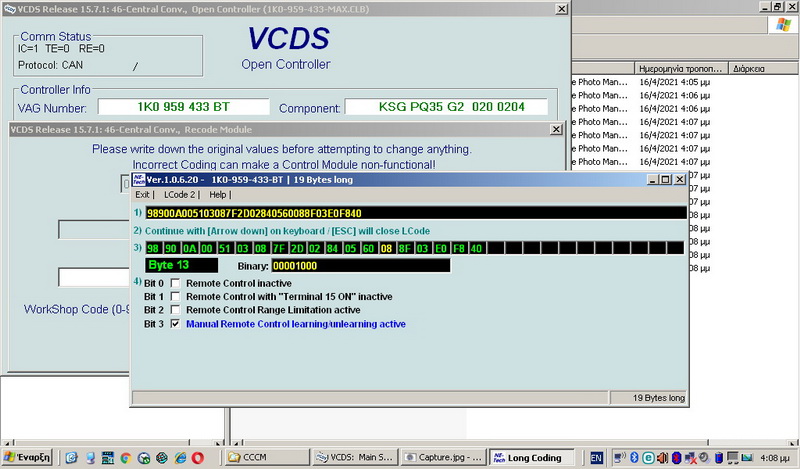Select byte cell 90

[x=171, y=248]
